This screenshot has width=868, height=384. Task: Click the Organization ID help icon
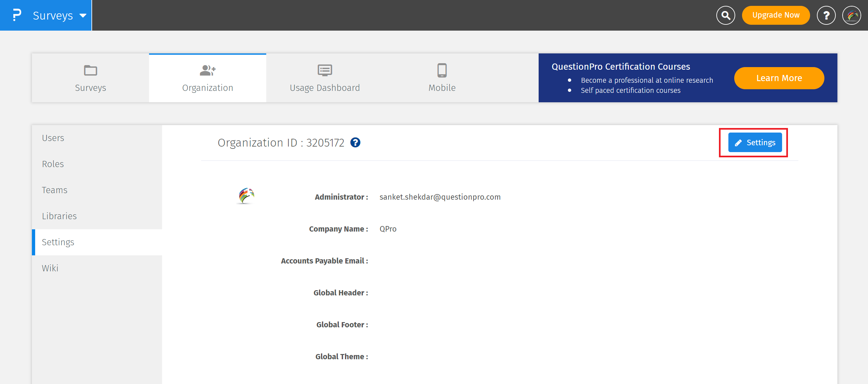[355, 143]
